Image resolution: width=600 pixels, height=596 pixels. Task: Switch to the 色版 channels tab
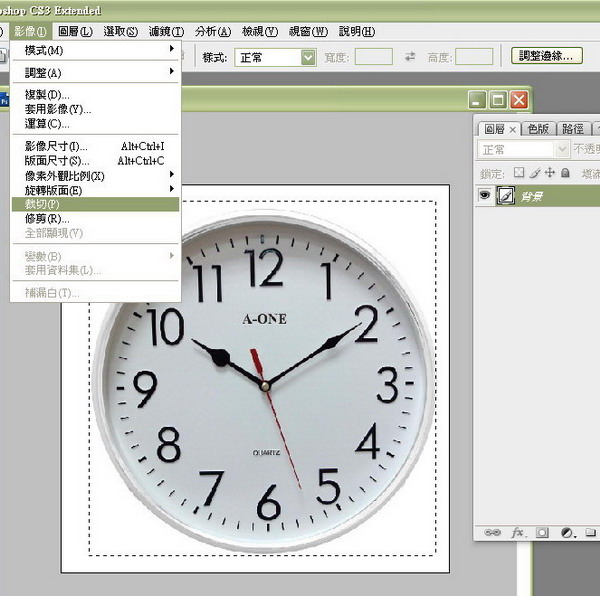pyautogui.click(x=538, y=129)
